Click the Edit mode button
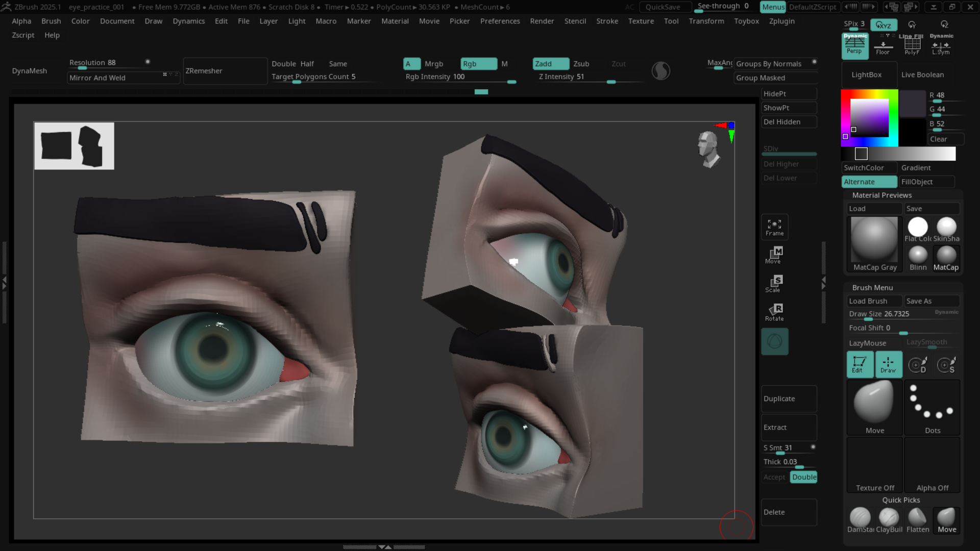The height and width of the screenshot is (551, 980). point(859,364)
